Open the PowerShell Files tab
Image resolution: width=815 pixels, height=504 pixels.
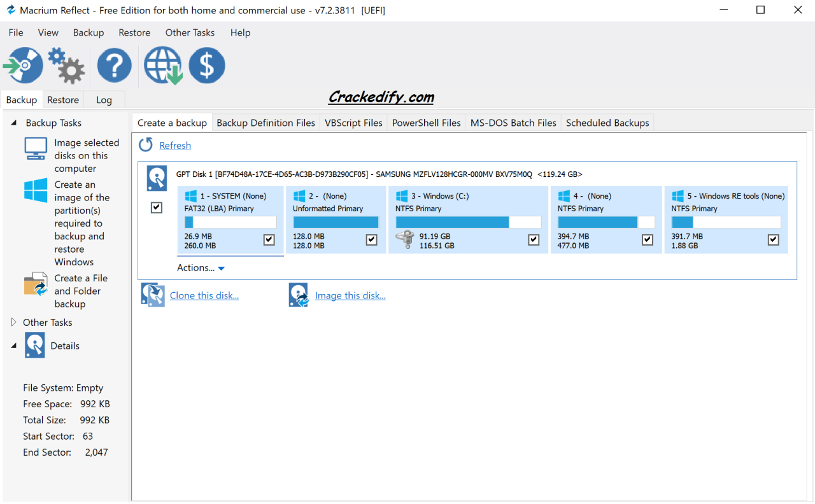point(427,123)
